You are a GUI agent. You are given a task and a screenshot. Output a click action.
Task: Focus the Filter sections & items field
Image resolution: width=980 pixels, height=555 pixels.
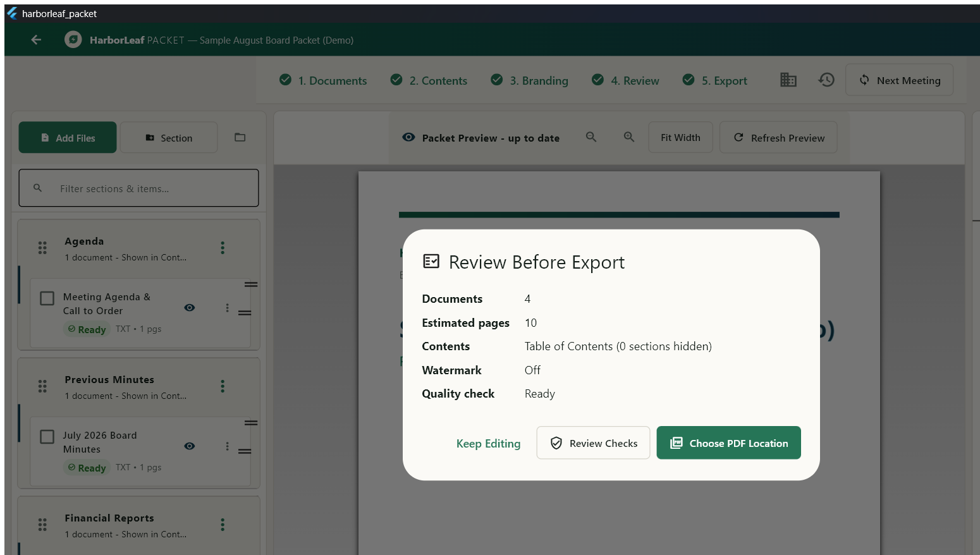tap(139, 188)
